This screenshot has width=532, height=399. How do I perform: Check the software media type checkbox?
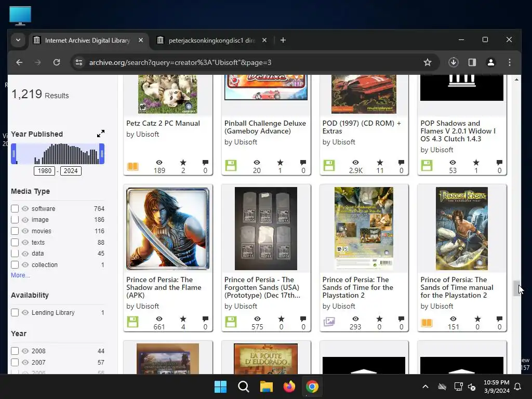coord(15,208)
